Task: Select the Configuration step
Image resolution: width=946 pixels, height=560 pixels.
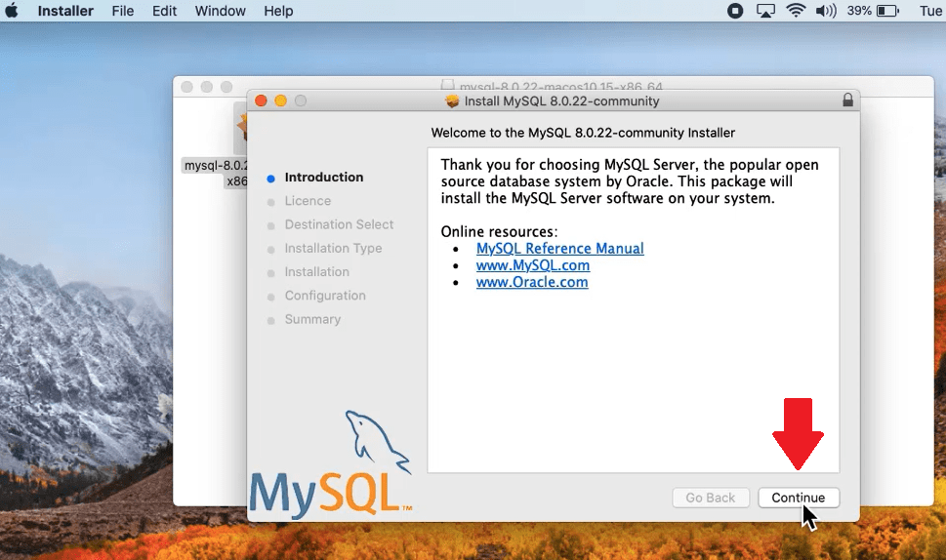Action: (325, 296)
